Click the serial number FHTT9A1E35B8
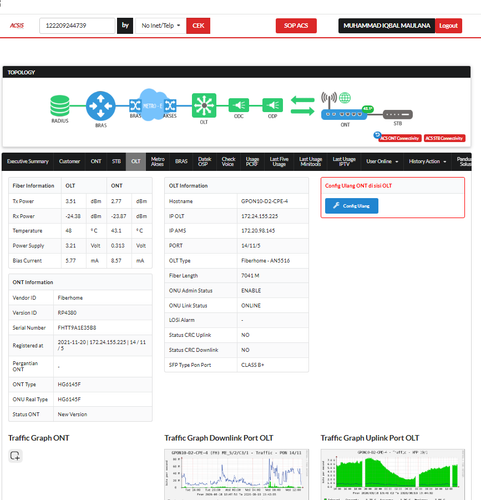The width and height of the screenshot is (481, 500). tap(77, 328)
